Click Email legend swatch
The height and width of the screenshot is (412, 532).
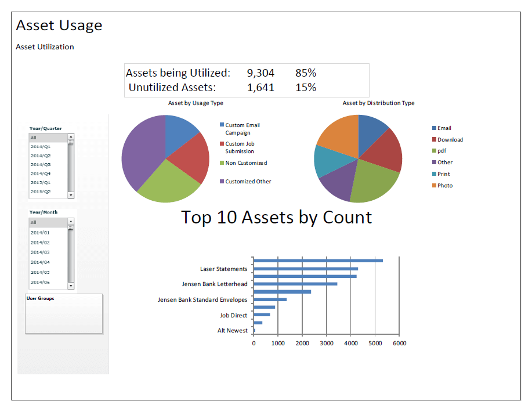click(434, 128)
